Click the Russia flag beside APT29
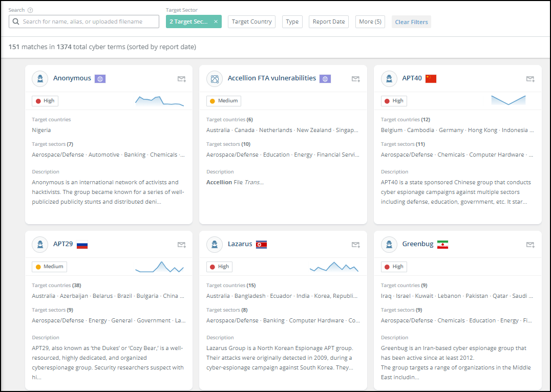This screenshot has width=551, height=392. click(82, 245)
